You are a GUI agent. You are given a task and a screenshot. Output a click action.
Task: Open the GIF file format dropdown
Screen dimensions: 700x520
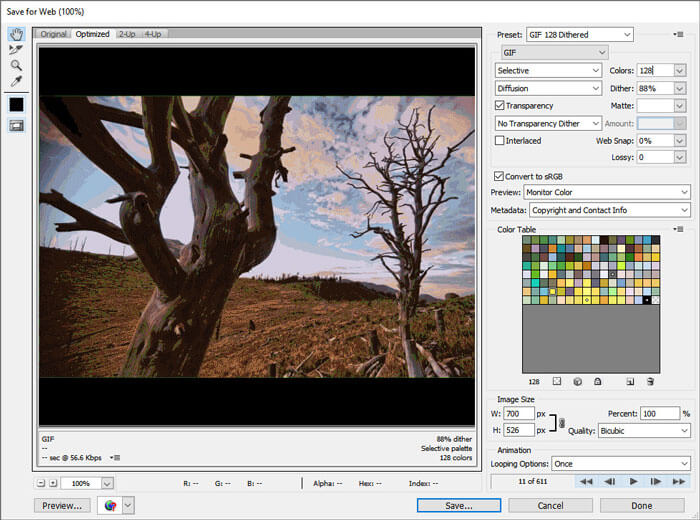pyautogui.click(x=555, y=52)
